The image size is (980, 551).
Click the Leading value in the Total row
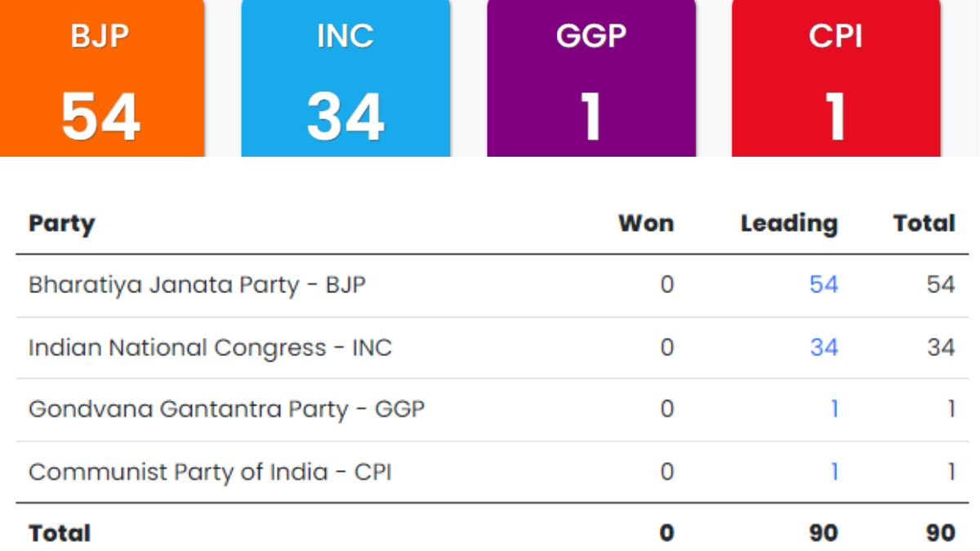point(823,533)
